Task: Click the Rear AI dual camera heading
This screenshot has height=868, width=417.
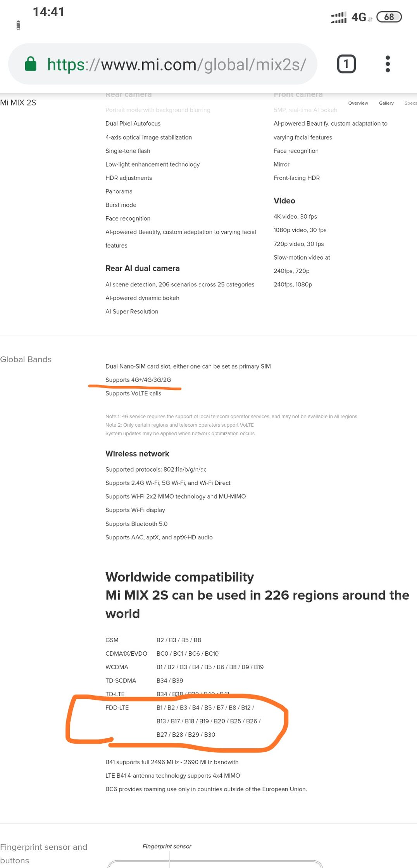Action: pyautogui.click(x=143, y=269)
